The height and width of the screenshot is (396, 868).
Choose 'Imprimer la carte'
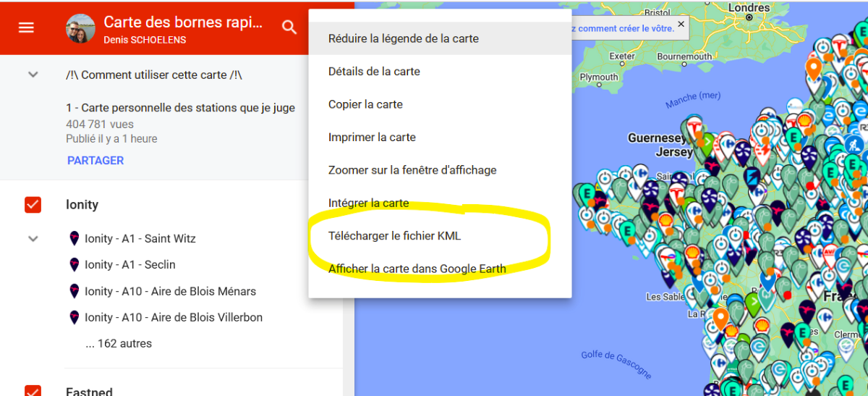pyautogui.click(x=440, y=138)
